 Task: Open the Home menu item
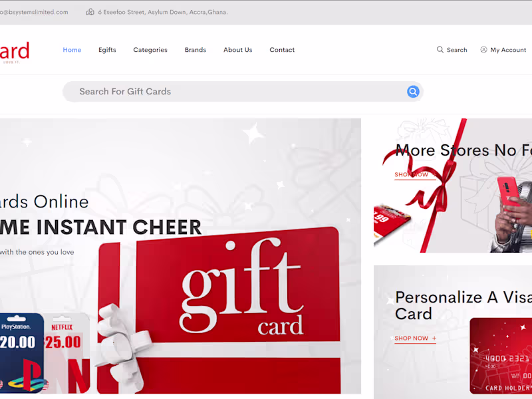(72, 50)
